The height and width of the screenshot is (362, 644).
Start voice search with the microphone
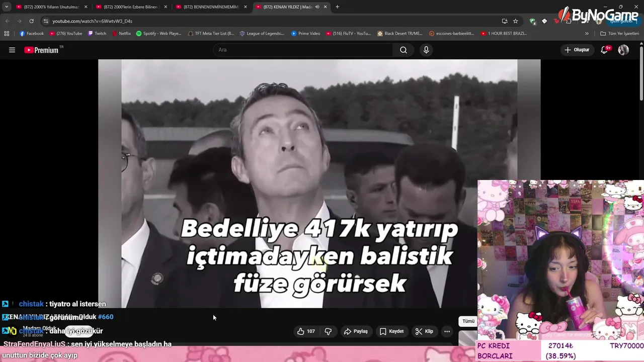[426, 50]
